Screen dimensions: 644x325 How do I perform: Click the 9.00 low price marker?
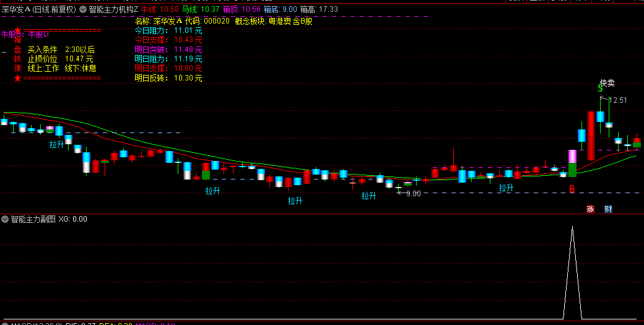coord(412,193)
